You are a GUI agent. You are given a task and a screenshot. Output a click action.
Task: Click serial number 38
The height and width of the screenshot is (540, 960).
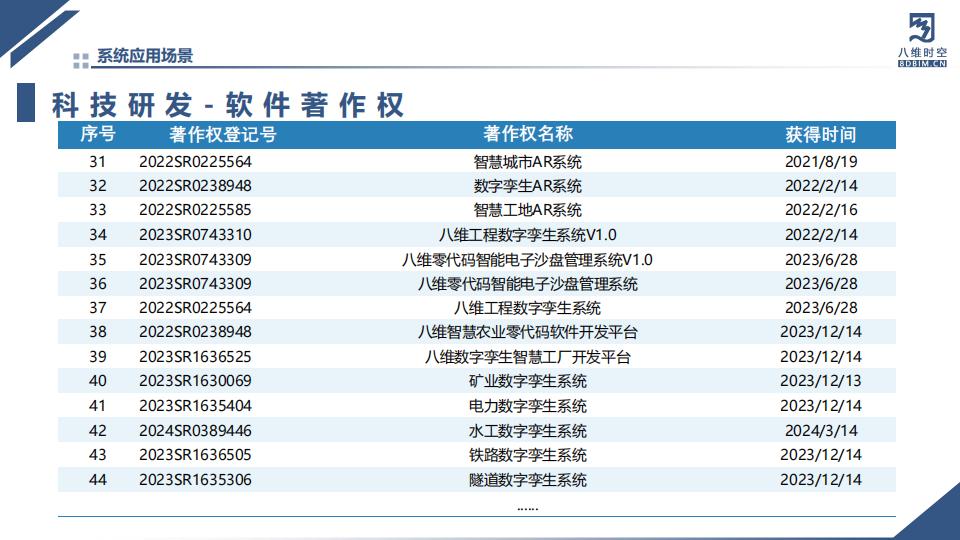pyautogui.click(x=98, y=331)
